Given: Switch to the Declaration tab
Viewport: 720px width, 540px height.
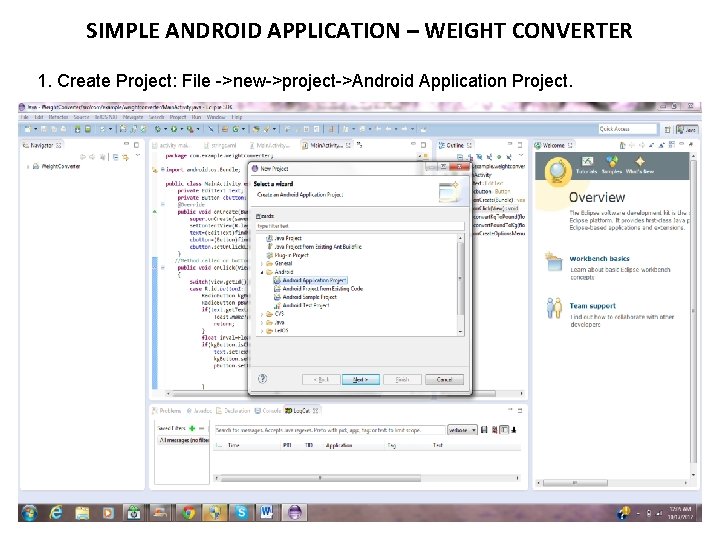Looking at the screenshot, I should click(x=233, y=411).
